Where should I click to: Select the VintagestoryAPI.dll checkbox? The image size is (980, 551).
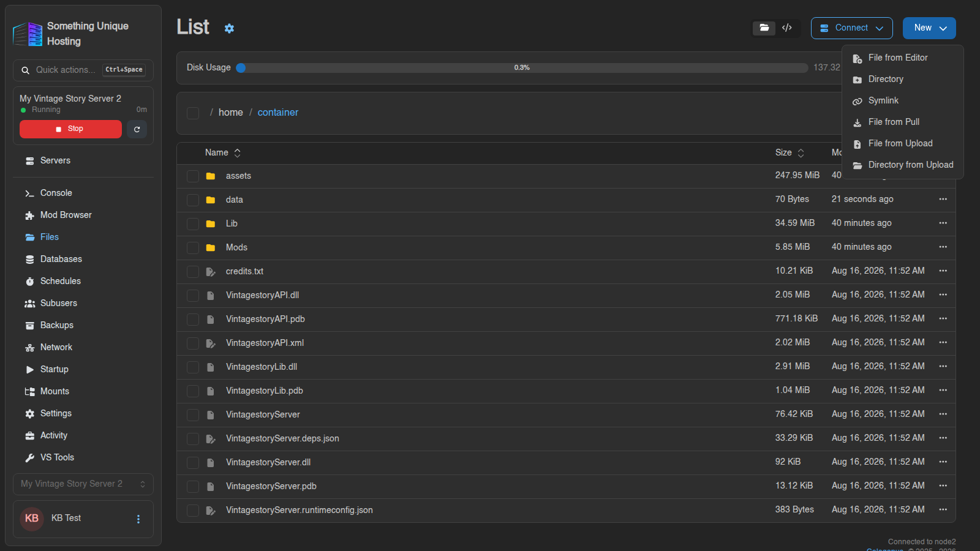pyautogui.click(x=193, y=296)
